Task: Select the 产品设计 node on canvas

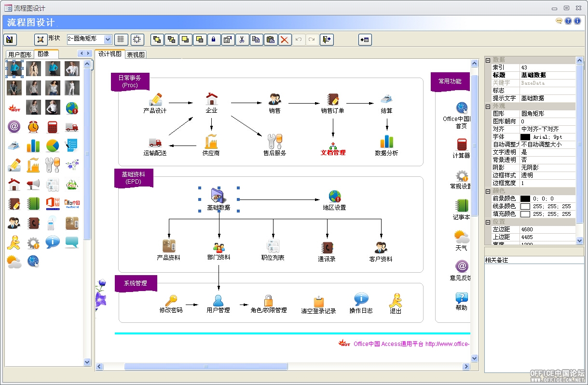Action: click(x=155, y=103)
